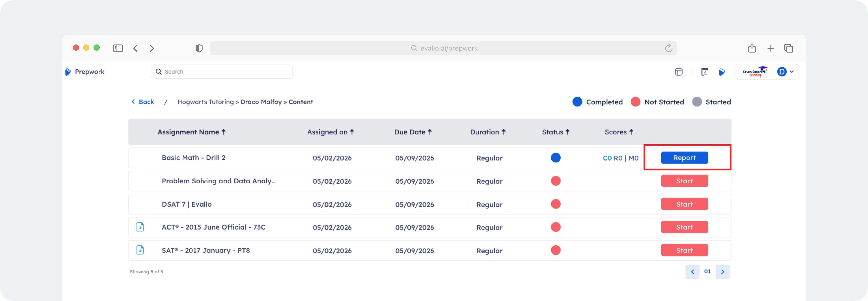Open the calendar icon in app header

pyautogui.click(x=704, y=72)
